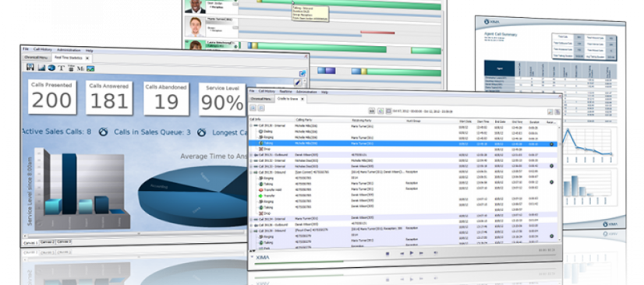Image resolution: width=644 pixels, height=285 pixels.
Task: Sort by Receiving Party column header
Action: point(362,121)
